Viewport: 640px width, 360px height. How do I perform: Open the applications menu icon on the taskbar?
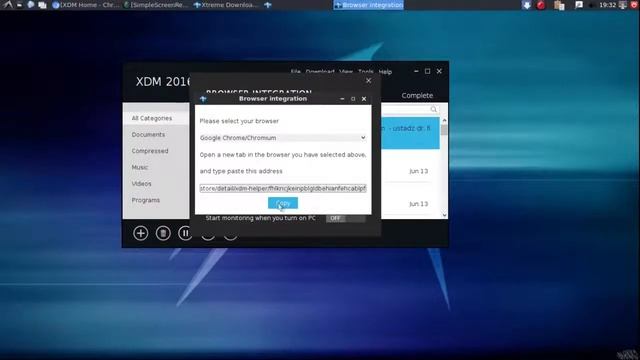pos(7,5)
